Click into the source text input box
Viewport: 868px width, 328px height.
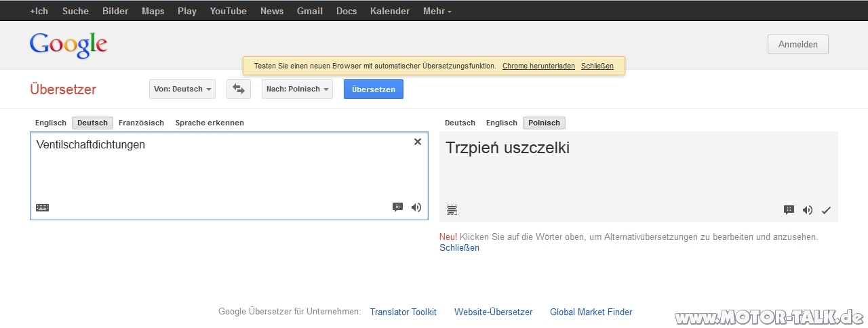pos(229,176)
